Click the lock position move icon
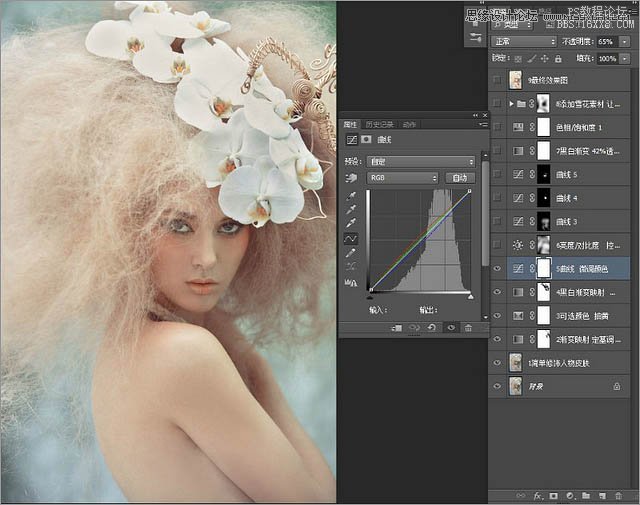Image resolution: width=640 pixels, height=505 pixels. click(x=544, y=59)
